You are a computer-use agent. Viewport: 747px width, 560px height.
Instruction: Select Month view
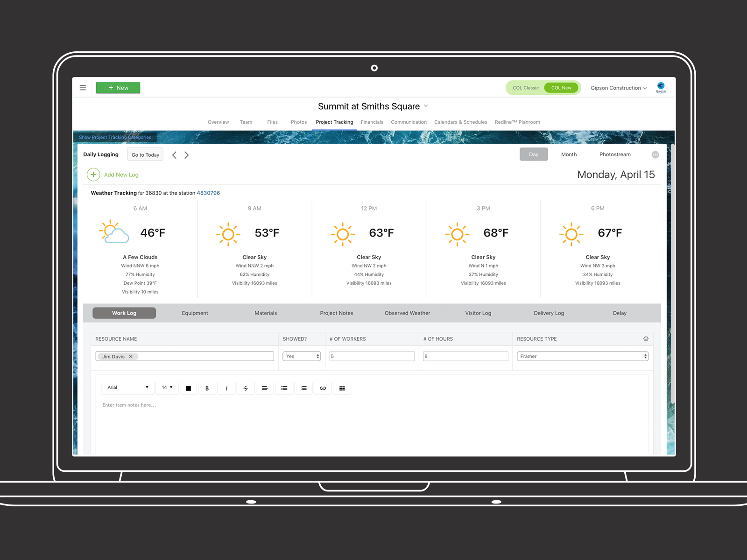(569, 154)
